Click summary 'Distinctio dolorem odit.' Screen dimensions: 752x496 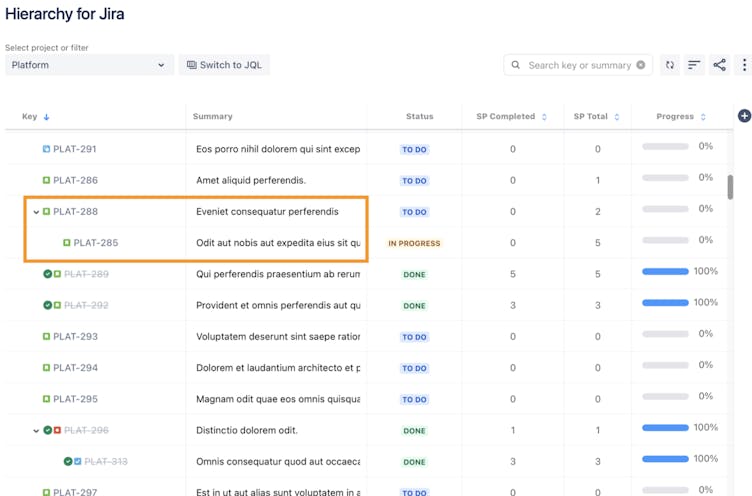[x=247, y=430]
